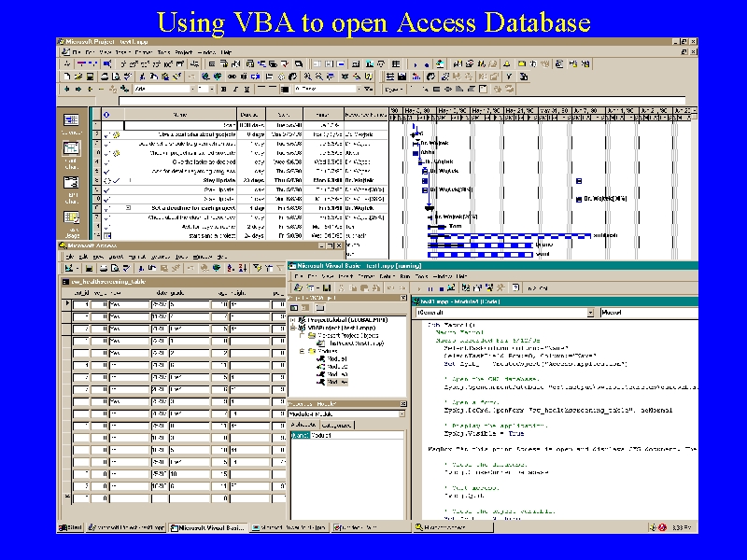Viewport: 747px width, 560px height.
Task: Open the All Tasks filter dropdown in Project
Action: tap(359, 89)
